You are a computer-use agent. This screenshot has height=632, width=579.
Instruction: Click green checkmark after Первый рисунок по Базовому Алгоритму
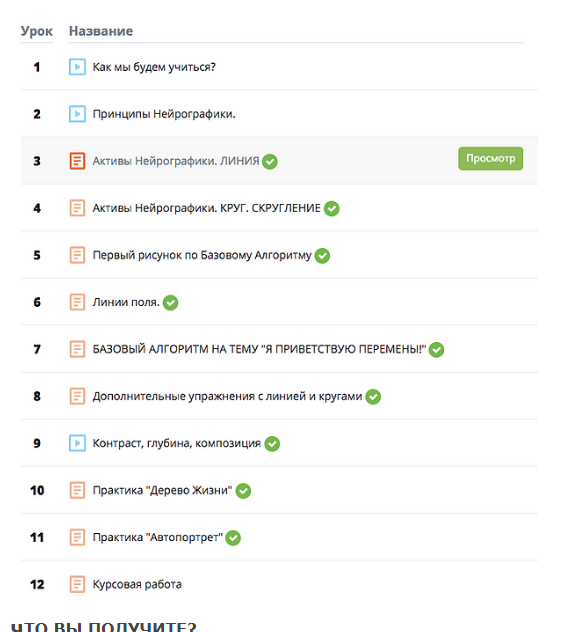322,256
